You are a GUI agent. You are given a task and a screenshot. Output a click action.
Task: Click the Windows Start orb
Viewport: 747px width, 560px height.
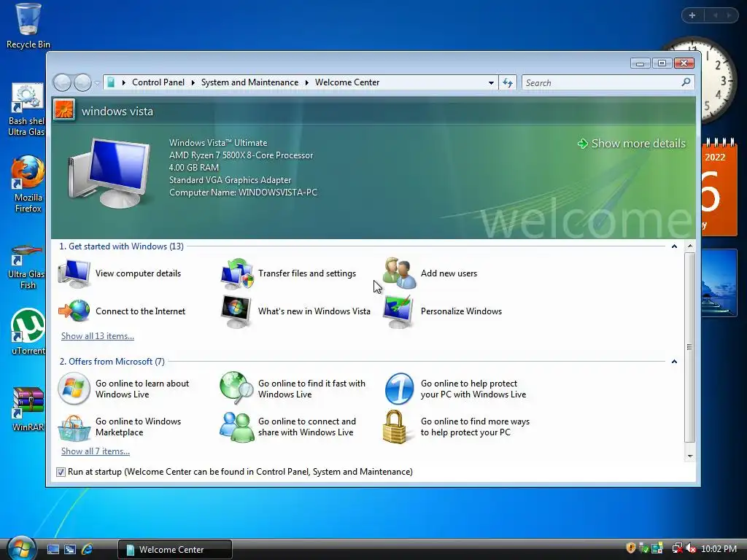coord(22,548)
